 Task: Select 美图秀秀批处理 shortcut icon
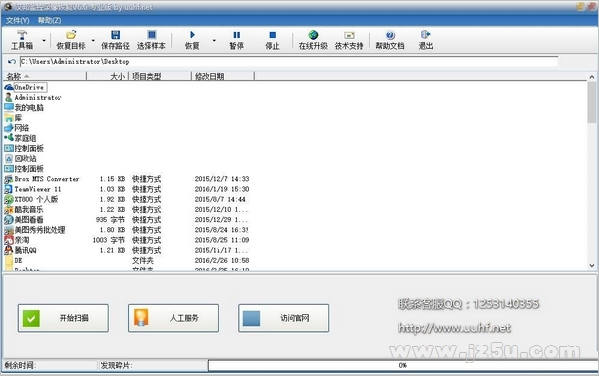9,230
